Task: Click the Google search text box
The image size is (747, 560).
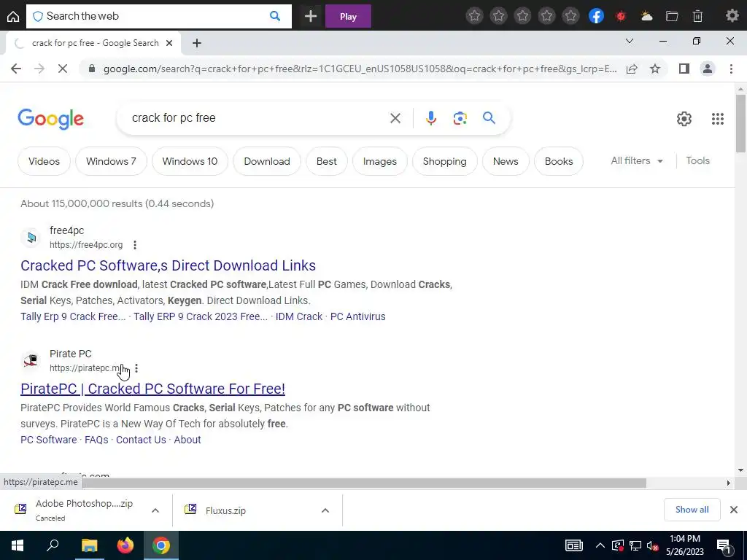Action: (x=258, y=117)
